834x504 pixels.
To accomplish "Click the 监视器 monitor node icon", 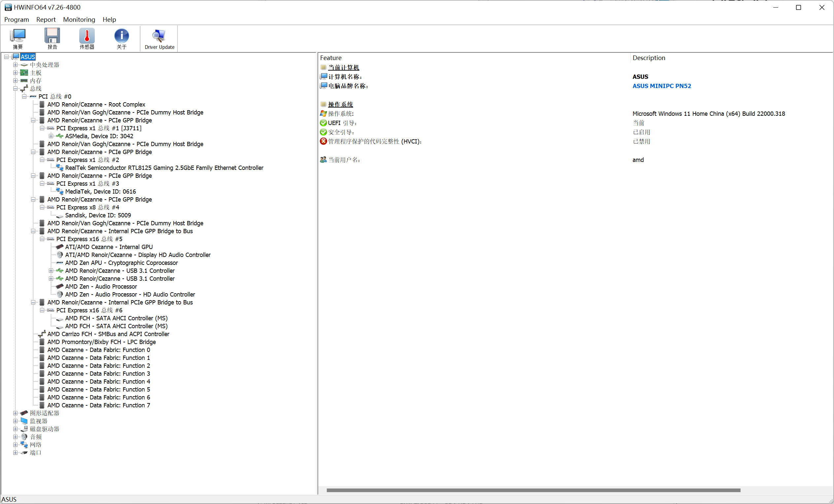I will (24, 421).
